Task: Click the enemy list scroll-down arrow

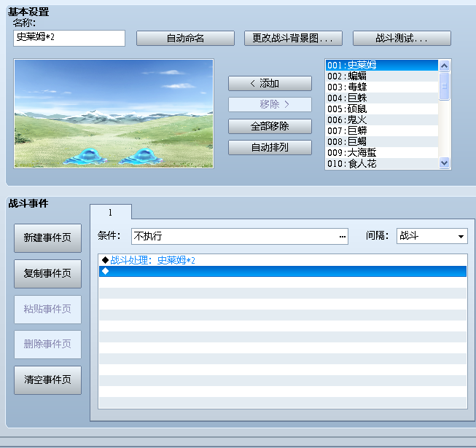Action: click(x=444, y=163)
